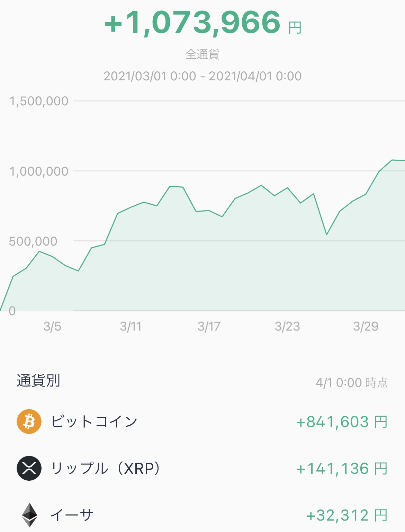Tap the 3/17 date label on chart axis
Viewport: 405px width, 532px height.
point(209,326)
